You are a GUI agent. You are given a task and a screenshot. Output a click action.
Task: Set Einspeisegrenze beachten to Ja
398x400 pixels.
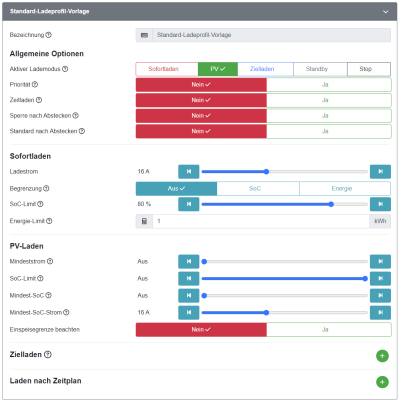click(x=329, y=330)
